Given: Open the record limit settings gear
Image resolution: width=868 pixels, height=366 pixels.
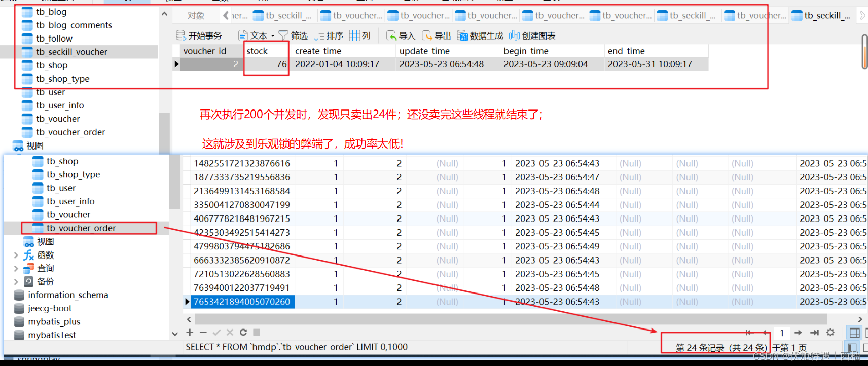Looking at the screenshot, I should 830,333.
